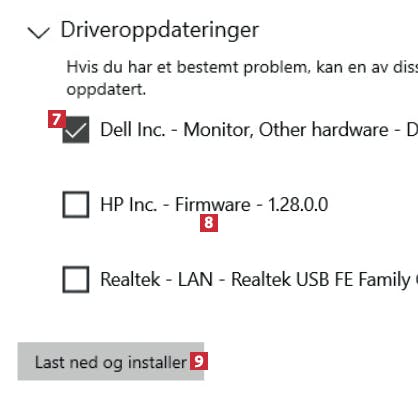Click the 1.28.0.0 firmware version number
418x394 pixels.
(x=298, y=204)
